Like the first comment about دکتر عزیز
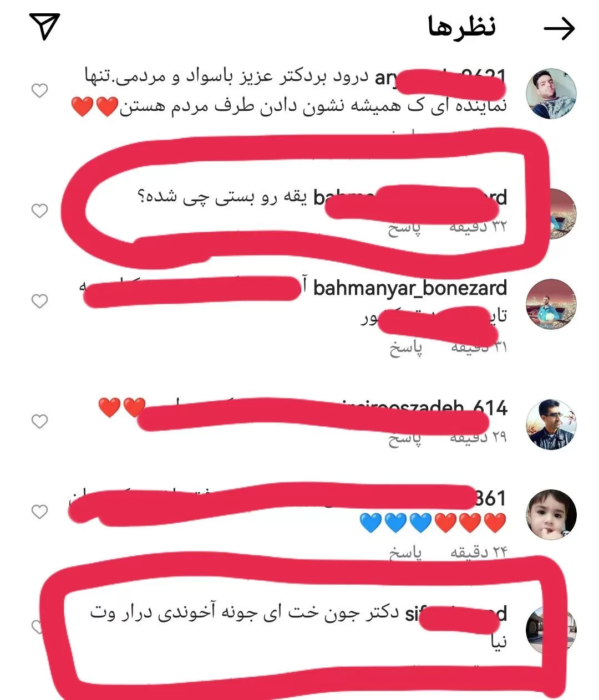Viewport: 599px width, 700px height. 39,90
